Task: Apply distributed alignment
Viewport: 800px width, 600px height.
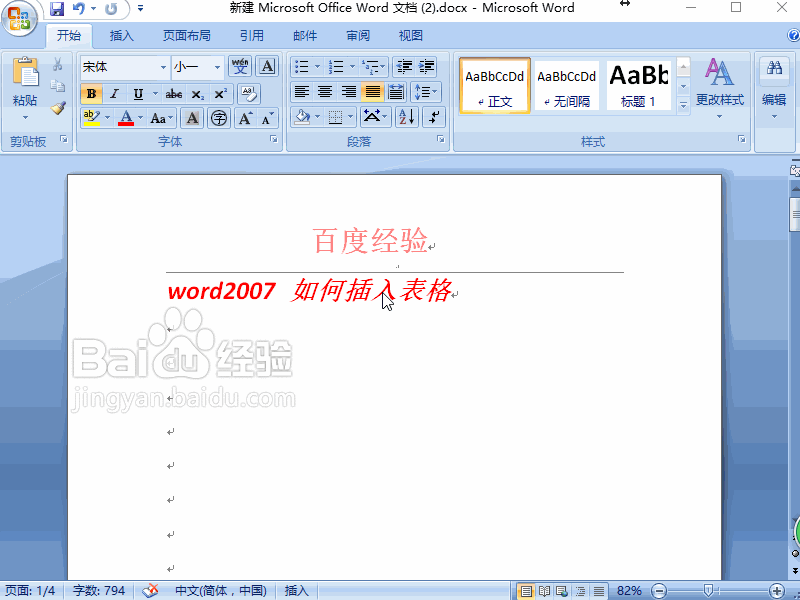Action: pos(395,92)
